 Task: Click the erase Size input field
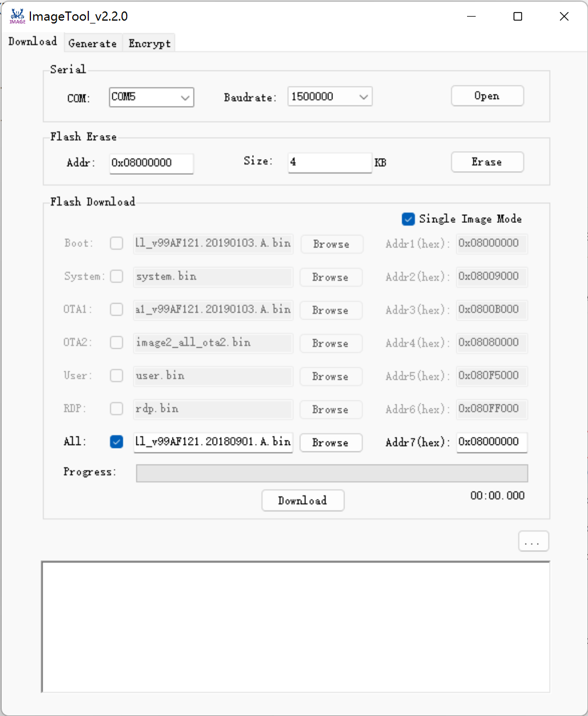(x=330, y=162)
